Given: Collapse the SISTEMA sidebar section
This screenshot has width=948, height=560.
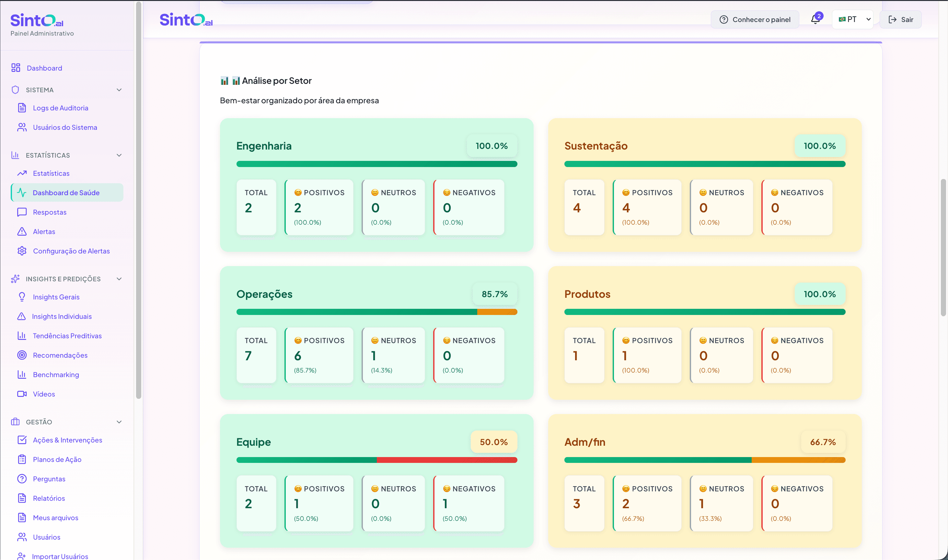Looking at the screenshot, I should 119,90.
